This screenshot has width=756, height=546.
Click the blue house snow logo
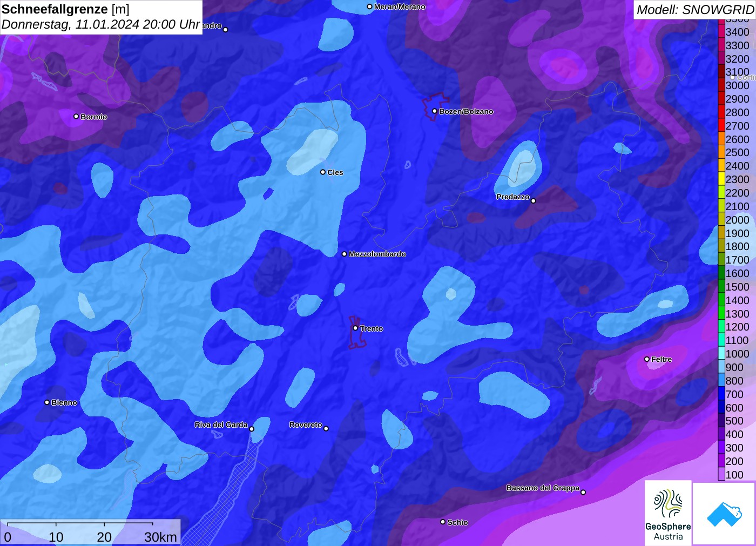coord(724,514)
